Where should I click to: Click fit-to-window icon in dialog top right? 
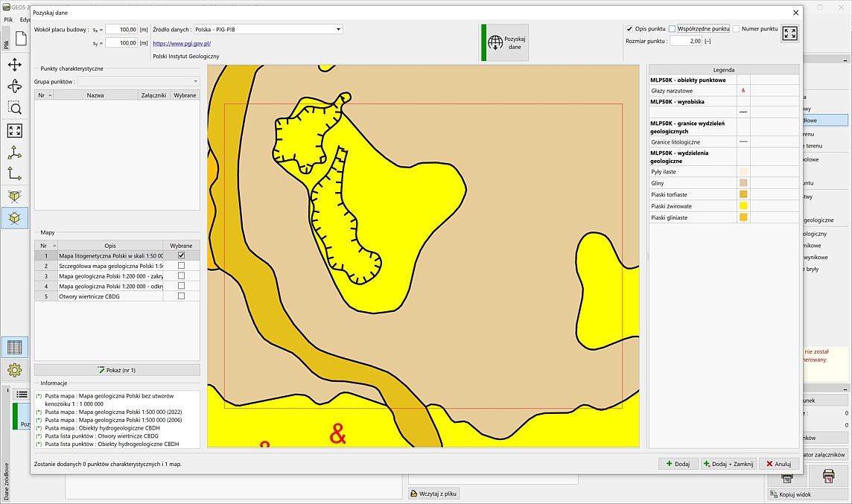[789, 34]
